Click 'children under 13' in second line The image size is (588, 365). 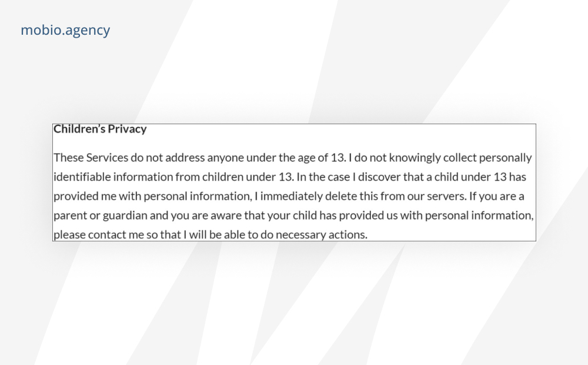pos(248,177)
